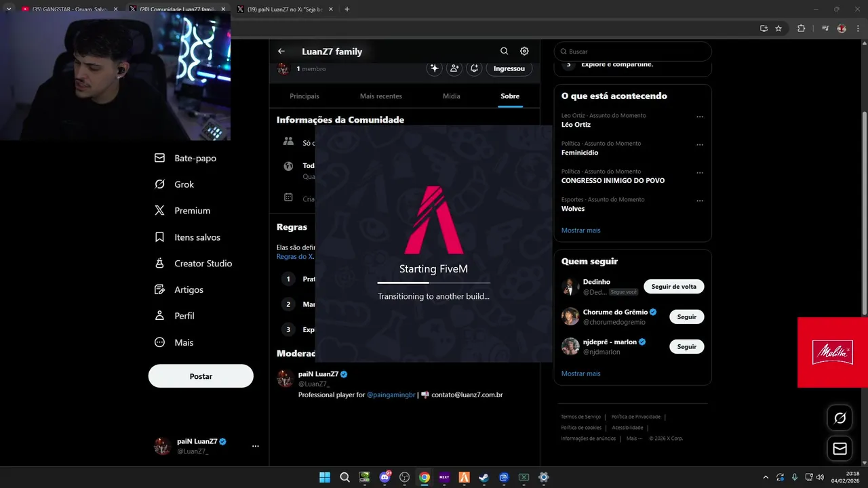868x488 pixels.
Task: Click the Chrome profile avatar icon
Action: click(x=842, y=28)
